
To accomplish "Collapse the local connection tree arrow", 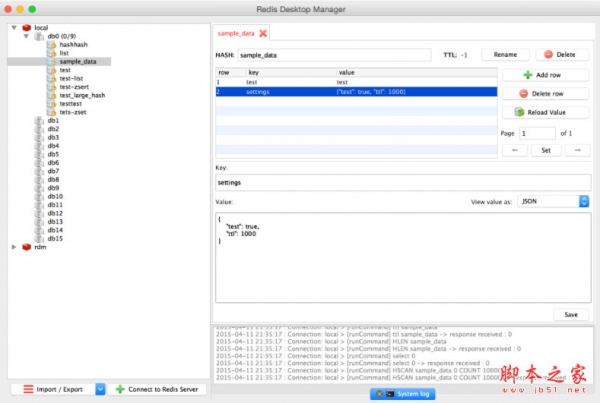I will tap(14, 28).
